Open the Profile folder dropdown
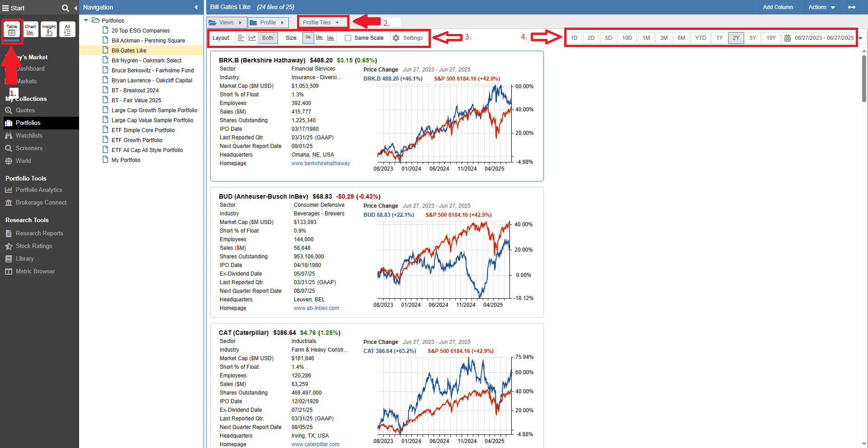This screenshot has width=868, height=448. pos(268,23)
